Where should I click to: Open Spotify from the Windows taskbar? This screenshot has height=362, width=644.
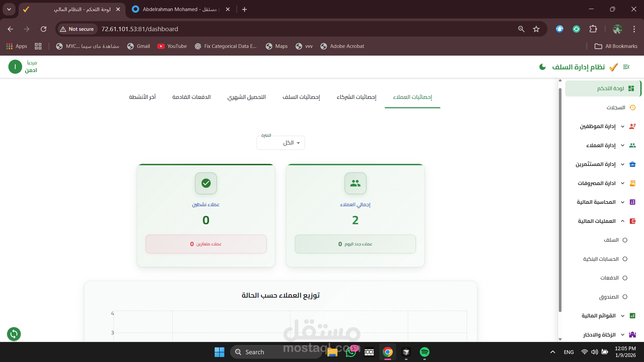click(424, 352)
